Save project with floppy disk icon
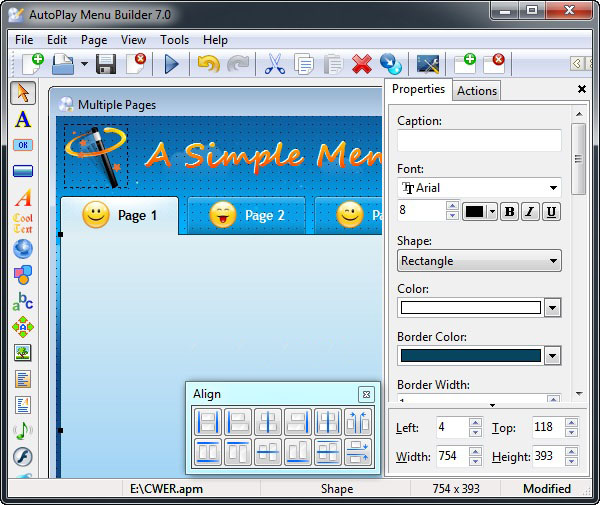 point(106,64)
